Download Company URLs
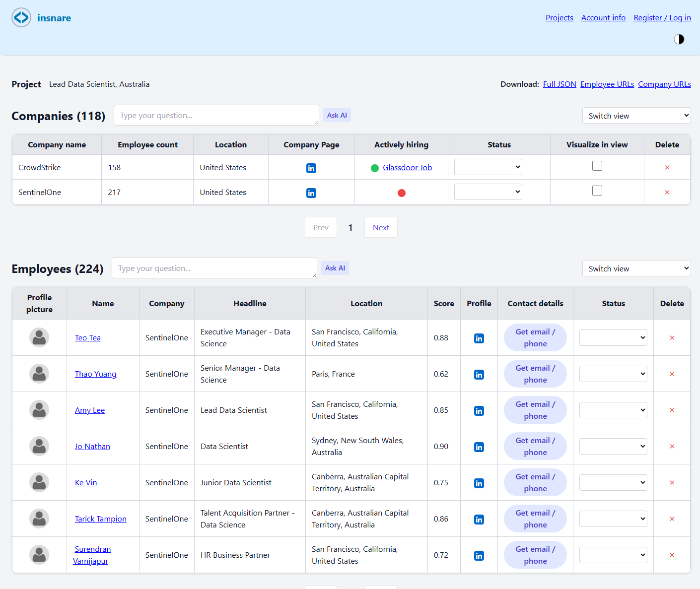The width and height of the screenshot is (700, 589). 664,84
